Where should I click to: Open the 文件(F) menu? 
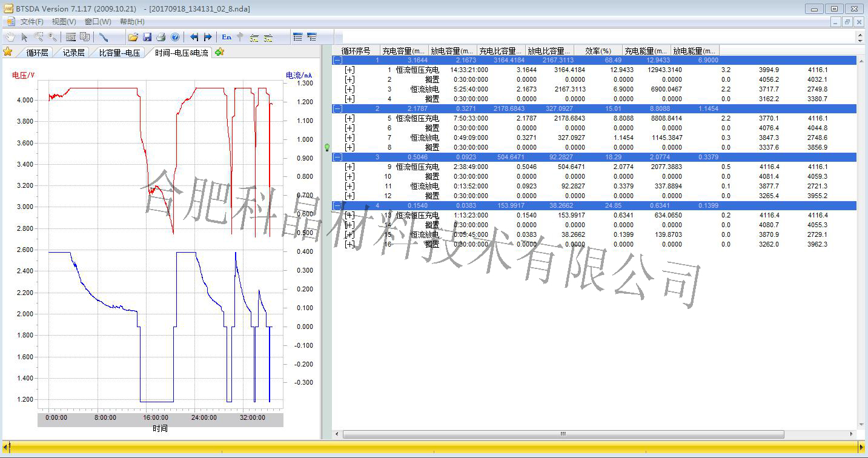31,22
